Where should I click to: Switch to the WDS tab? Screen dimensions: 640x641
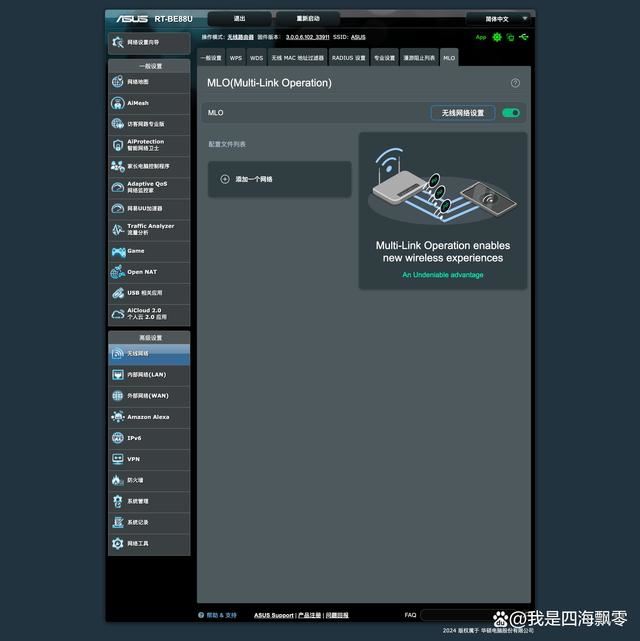point(257,58)
